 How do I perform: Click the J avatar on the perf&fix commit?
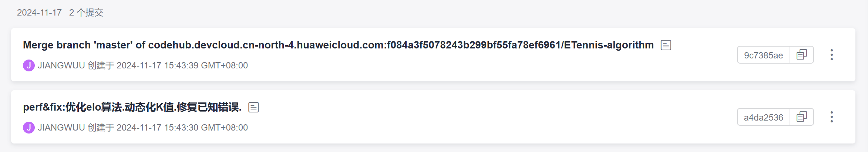(x=28, y=128)
